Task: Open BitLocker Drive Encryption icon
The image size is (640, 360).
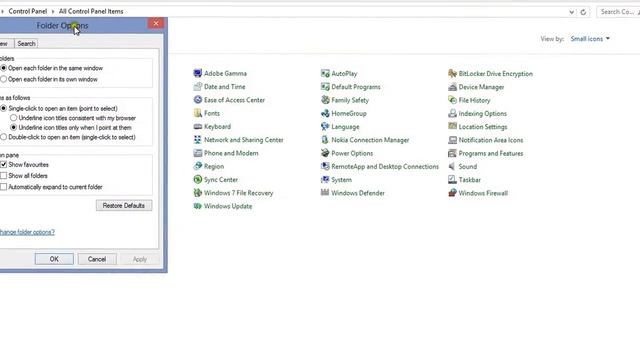Action: [x=452, y=73]
